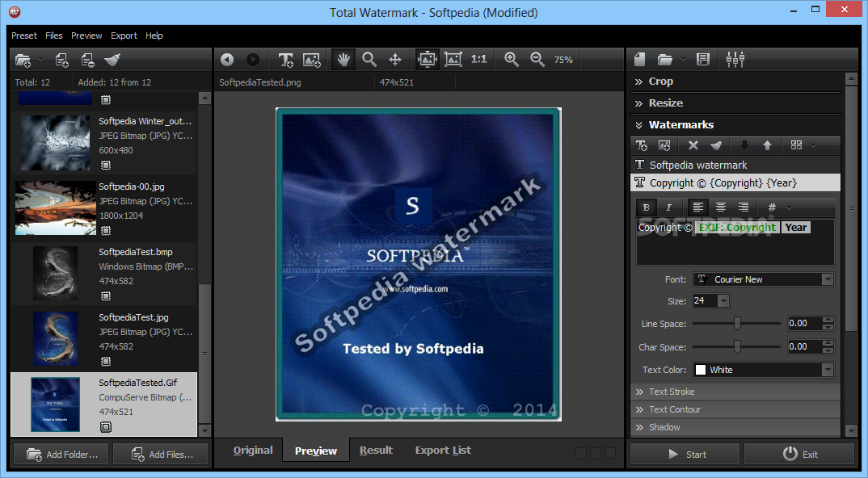Move watermark down with down arrow
The image size is (868, 478).
tap(744, 145)
